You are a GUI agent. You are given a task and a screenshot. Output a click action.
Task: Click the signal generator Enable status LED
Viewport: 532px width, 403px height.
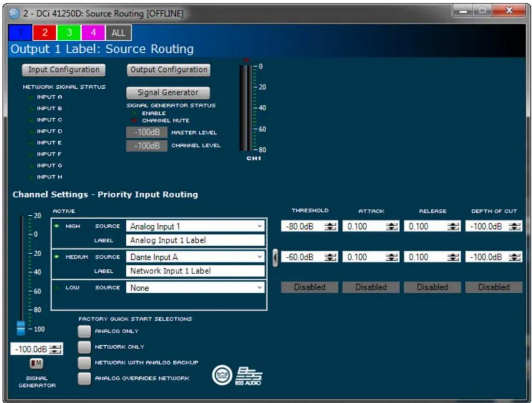tap(134, 113)
